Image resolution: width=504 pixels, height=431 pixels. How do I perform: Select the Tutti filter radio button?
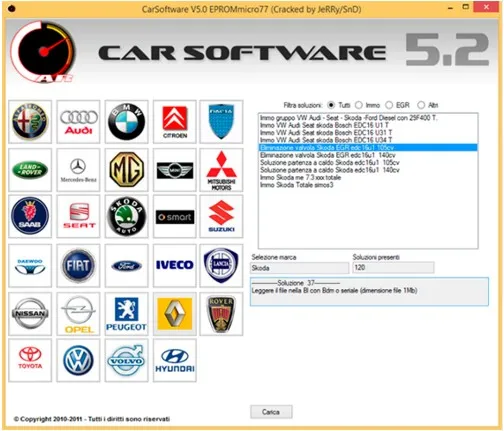(331, 105)
